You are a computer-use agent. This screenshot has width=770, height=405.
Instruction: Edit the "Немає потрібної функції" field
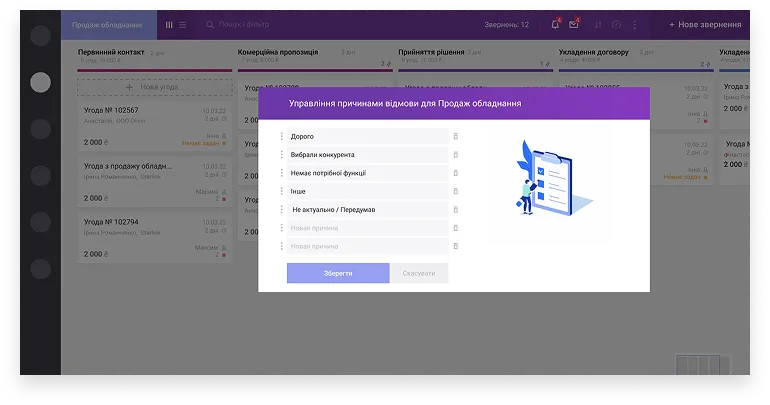367,173
